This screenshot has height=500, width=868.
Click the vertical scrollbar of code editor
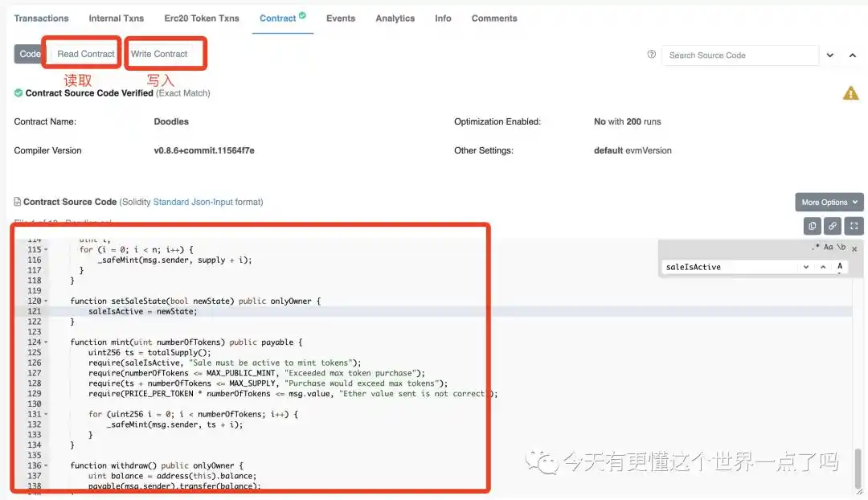tap(858, 468)
